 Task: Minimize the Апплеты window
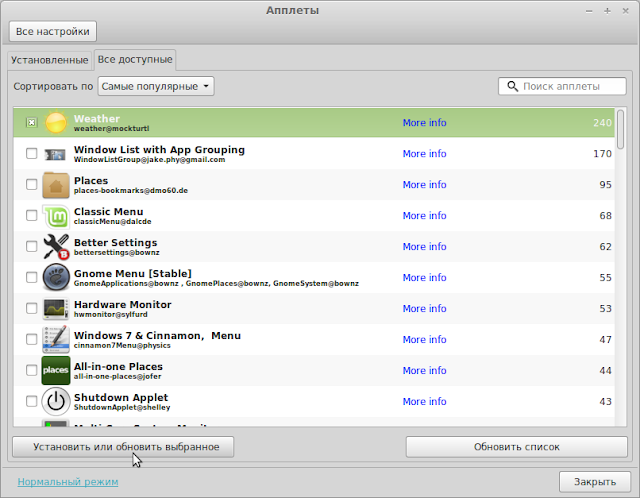click(589, 11)
